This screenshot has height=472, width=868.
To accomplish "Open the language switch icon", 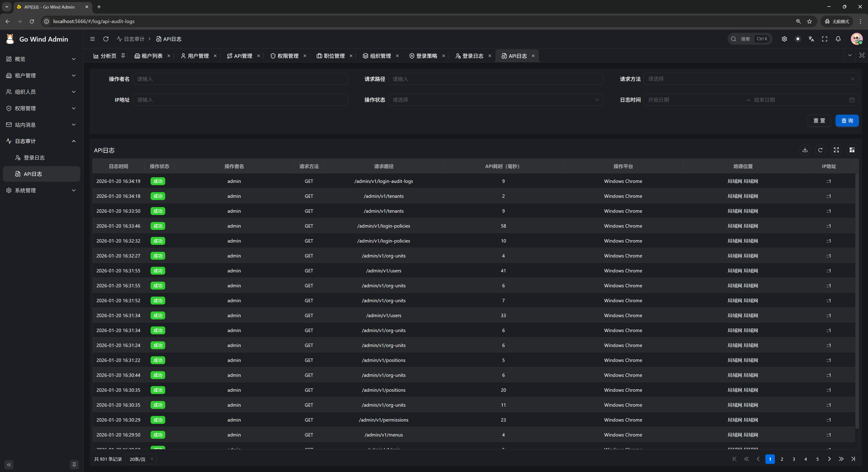I will click(x=811, y=39).
